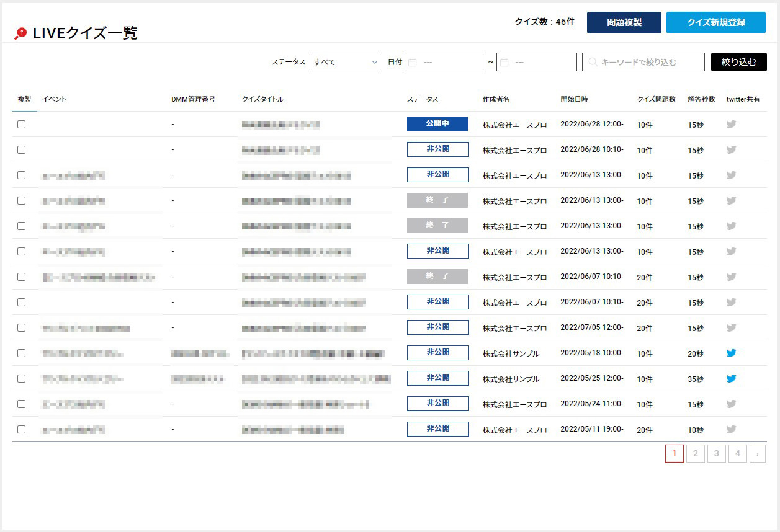The height and width of the screenshot is (532, 780).
Task: Tick the checkbox for the 2022/05/18 10:00 quiz
Action: point(22,353)
